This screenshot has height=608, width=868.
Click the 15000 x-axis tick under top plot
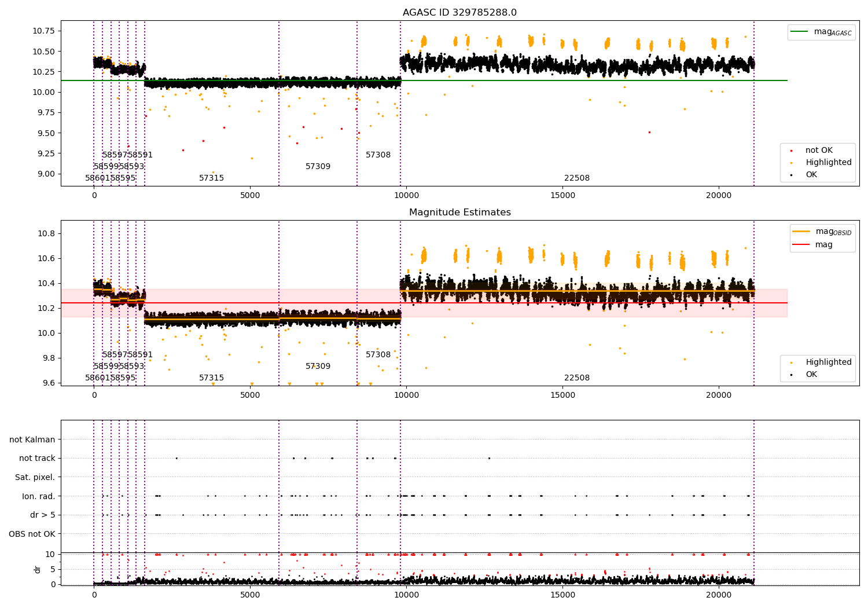[562, 196]
